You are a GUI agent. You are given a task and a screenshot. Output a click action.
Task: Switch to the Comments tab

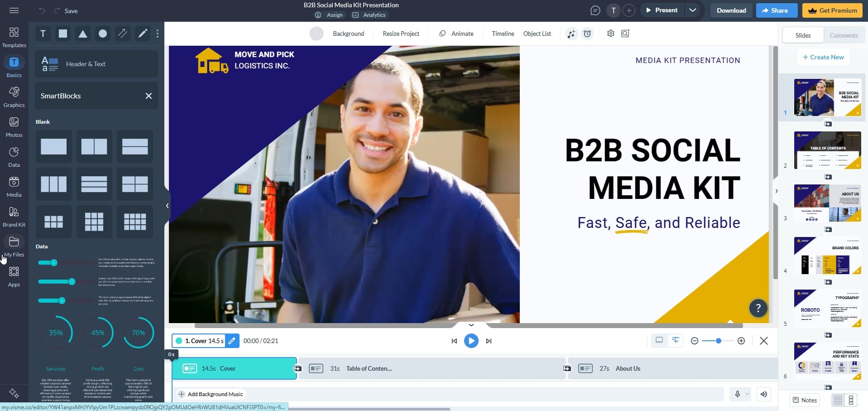coord(844,35)
